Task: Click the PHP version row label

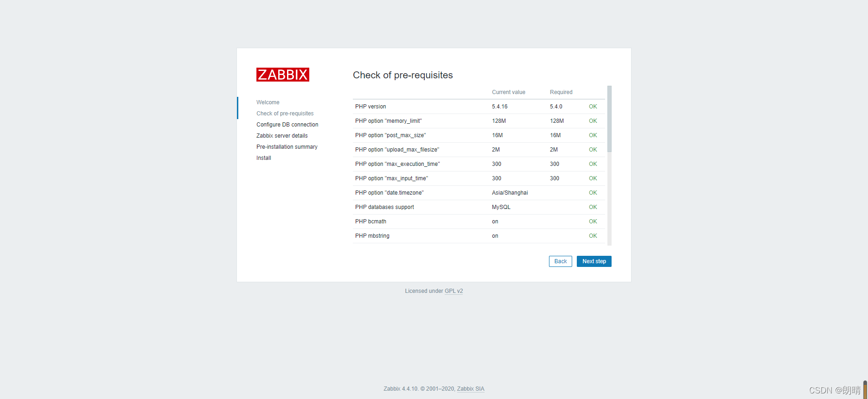Action: [370, 107]
